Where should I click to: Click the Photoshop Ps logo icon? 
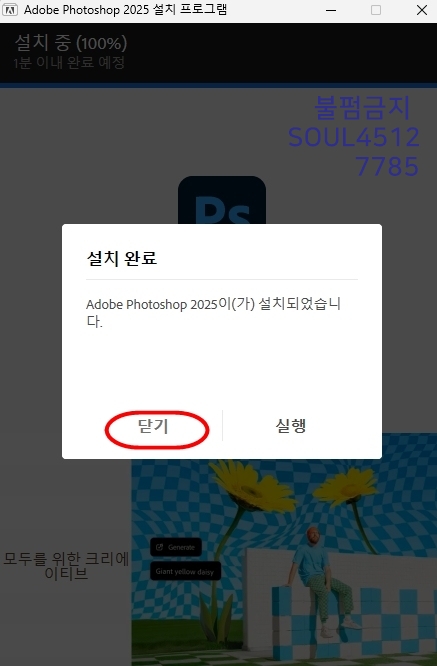222,200
